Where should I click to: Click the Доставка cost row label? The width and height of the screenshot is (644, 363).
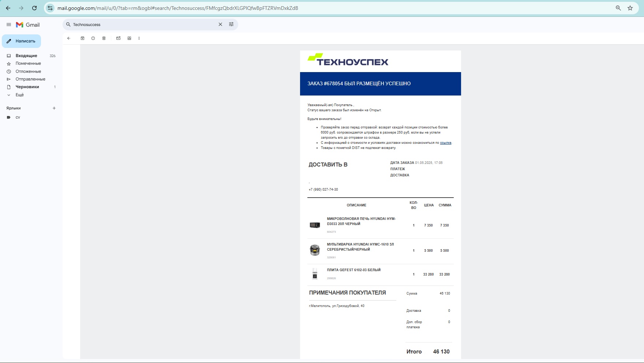pos(413,311)
